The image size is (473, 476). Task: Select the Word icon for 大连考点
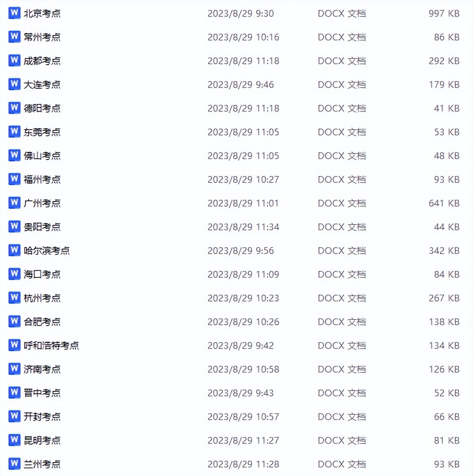click(14, 84)
